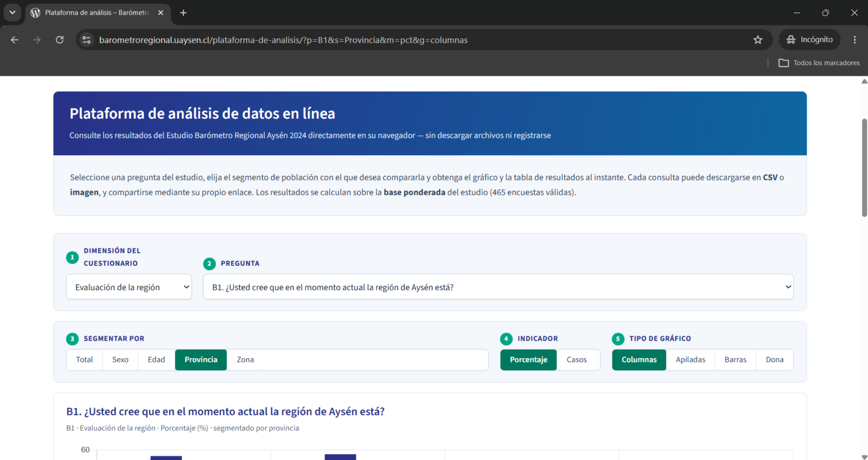Viewport: 868px width, 460px height.
Task: Close the Plataforma de análisis tab
Action: tap(161, 12)
